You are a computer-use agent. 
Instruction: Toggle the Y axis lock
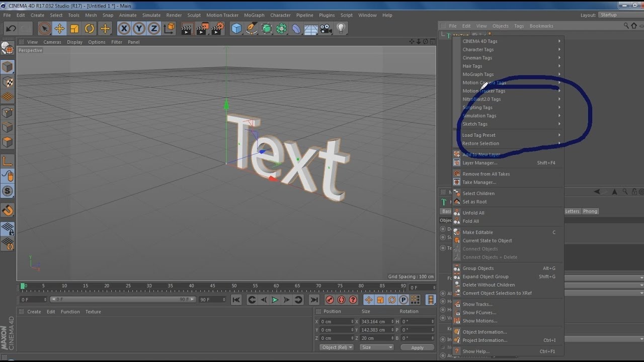tap(139, 29)
